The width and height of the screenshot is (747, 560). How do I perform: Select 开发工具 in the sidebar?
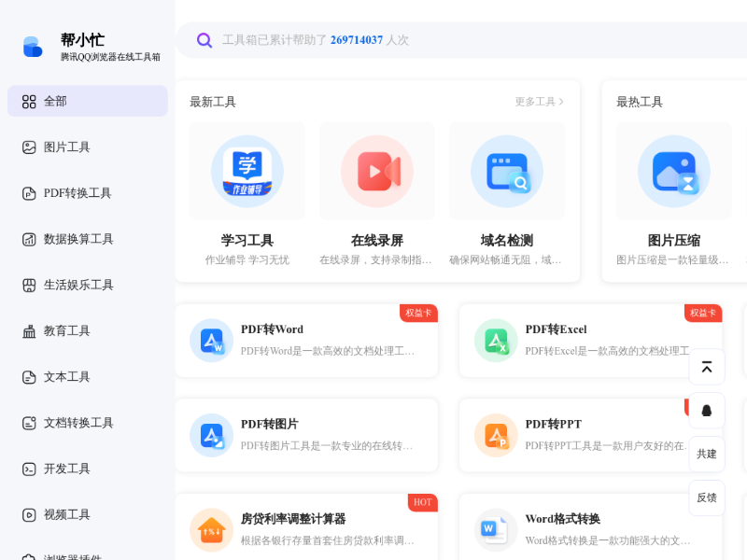click(88, 469)
